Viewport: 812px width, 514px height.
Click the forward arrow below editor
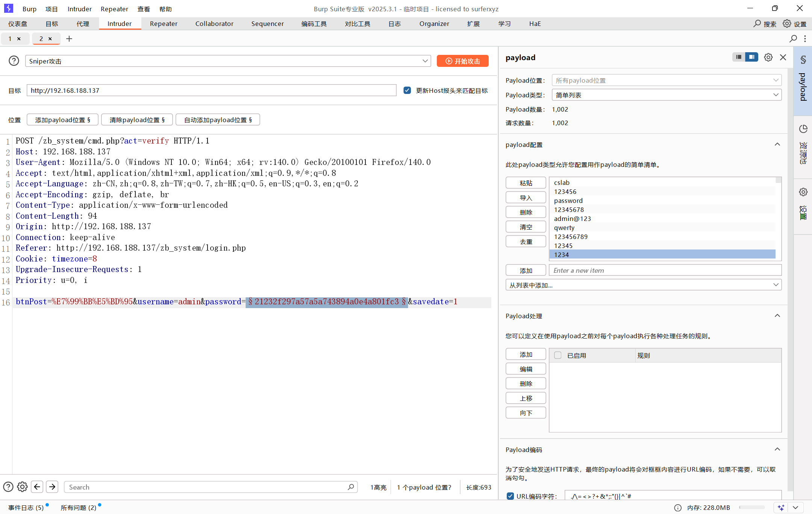pos(52,487)
